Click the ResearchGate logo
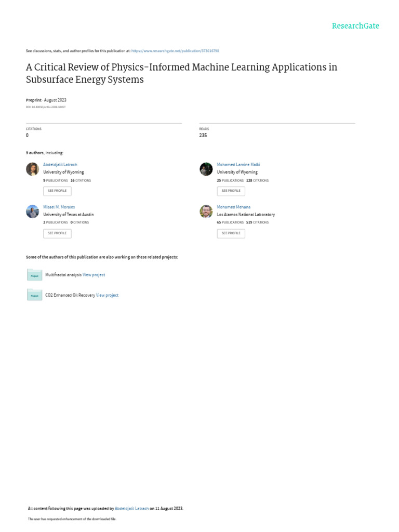399x532 pixels. point(355,26)
